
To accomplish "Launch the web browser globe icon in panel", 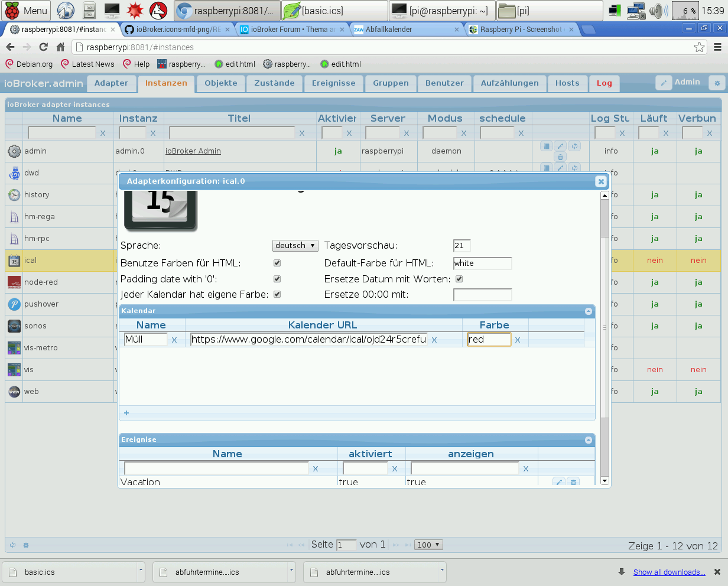I will click(66, 11).
